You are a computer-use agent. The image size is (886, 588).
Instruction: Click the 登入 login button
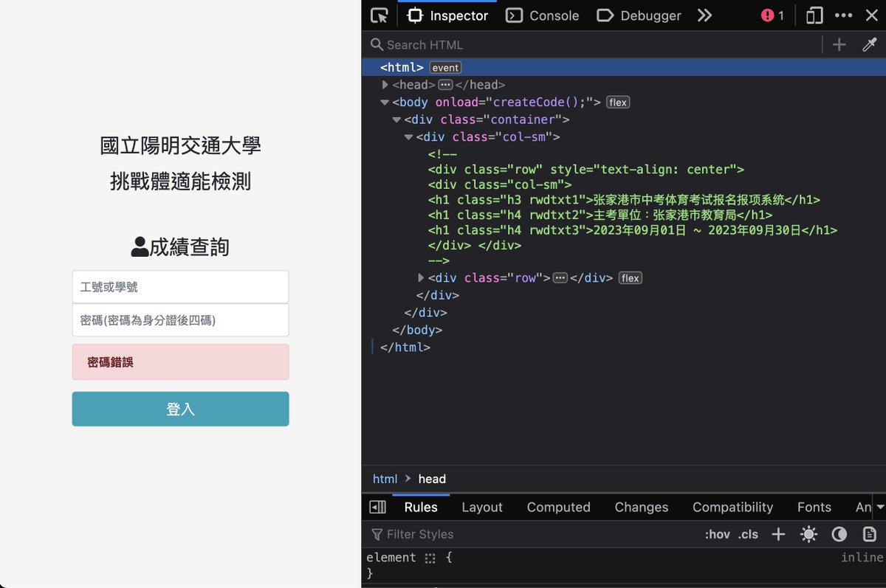click(x=180, y=409)
